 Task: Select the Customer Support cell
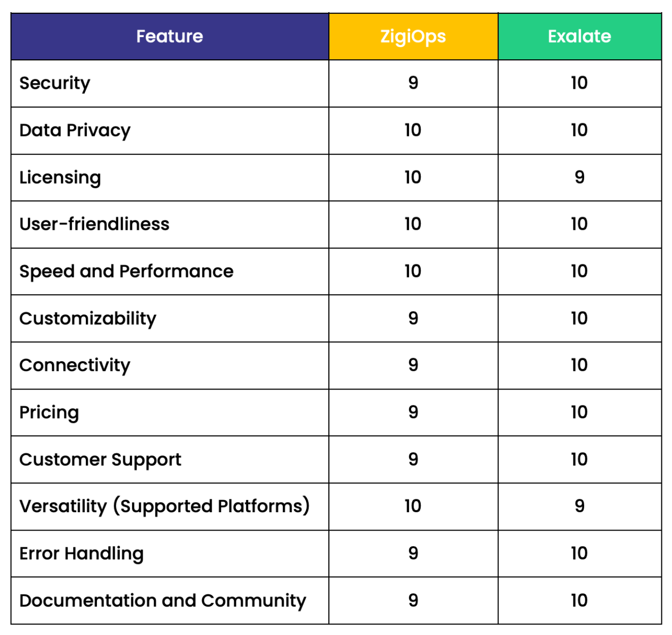170,460
